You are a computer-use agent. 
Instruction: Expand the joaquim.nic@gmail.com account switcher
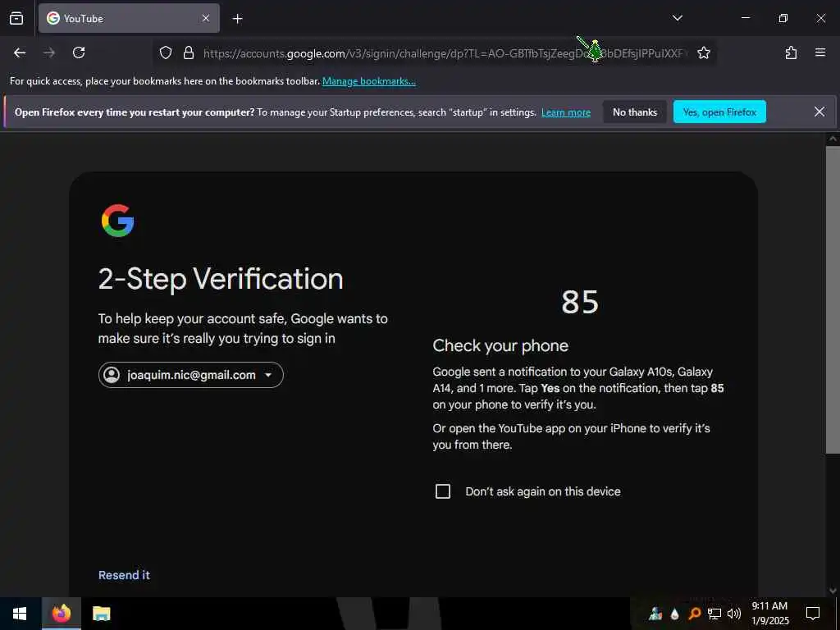tap(190, 375)
